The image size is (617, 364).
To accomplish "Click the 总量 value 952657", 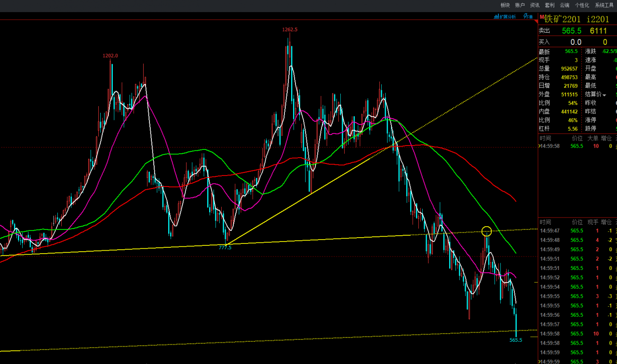I will tap(569, 69).
